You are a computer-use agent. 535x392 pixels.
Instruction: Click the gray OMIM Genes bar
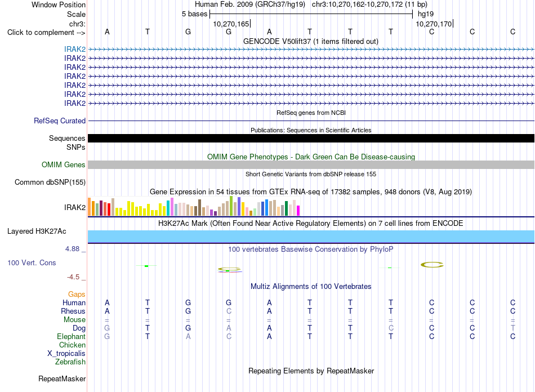coord(311,165)
